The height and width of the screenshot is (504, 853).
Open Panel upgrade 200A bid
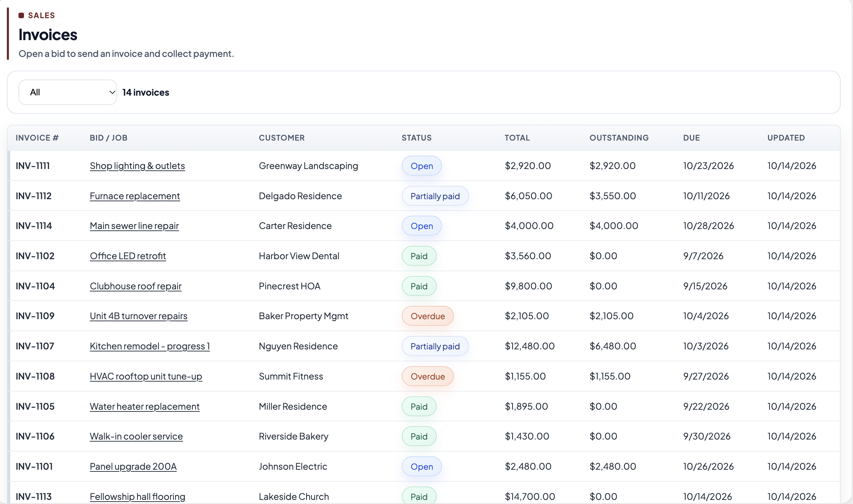[x=133, y=467]
